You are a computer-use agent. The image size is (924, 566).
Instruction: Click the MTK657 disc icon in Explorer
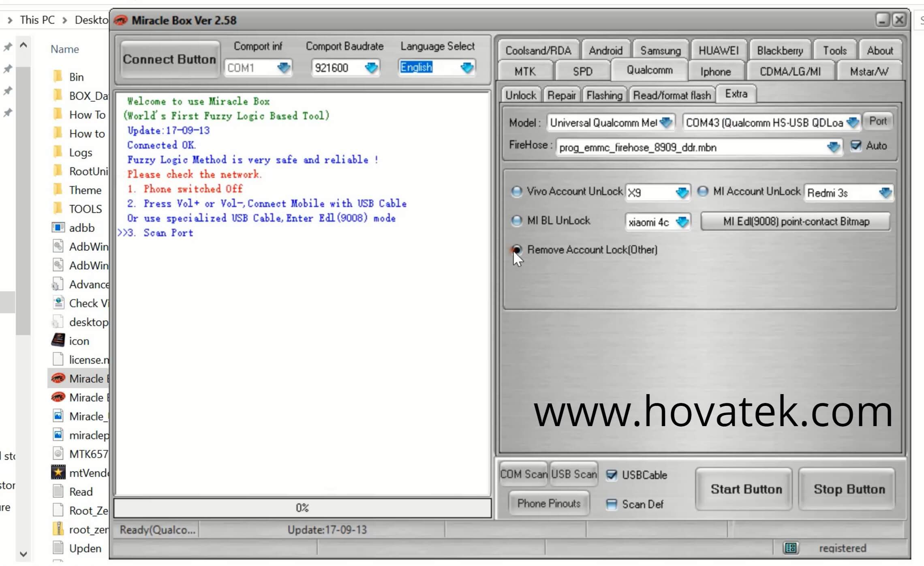(58, 454)
